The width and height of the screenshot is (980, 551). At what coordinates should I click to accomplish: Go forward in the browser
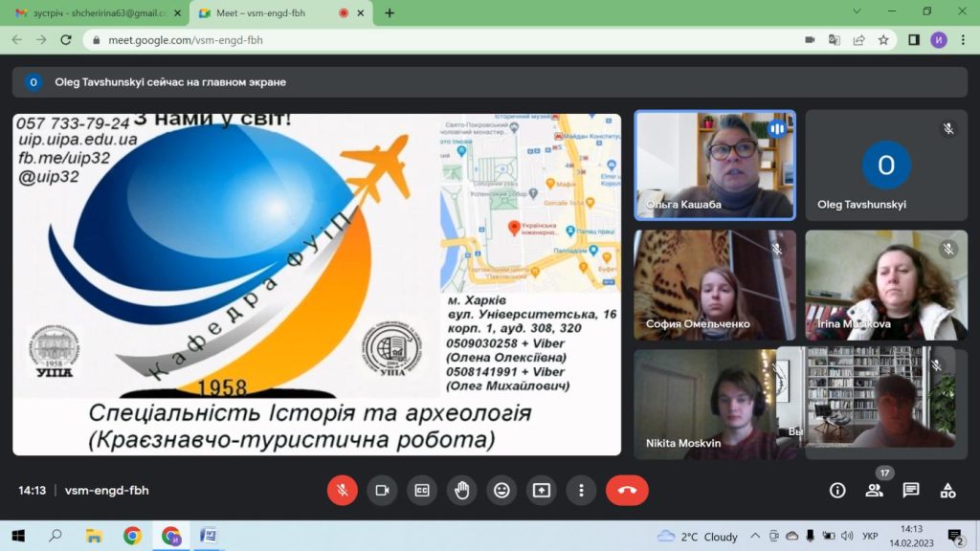tap(41, 40)
